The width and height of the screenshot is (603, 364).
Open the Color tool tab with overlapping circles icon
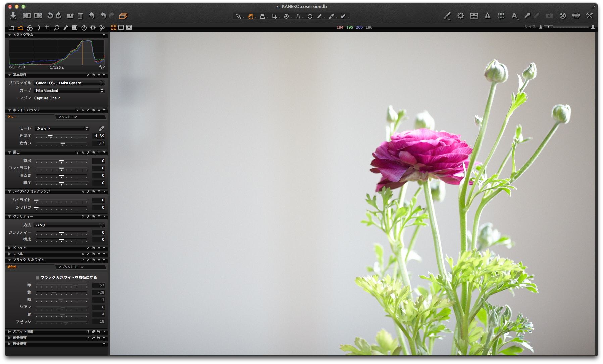tap(30, 28)
